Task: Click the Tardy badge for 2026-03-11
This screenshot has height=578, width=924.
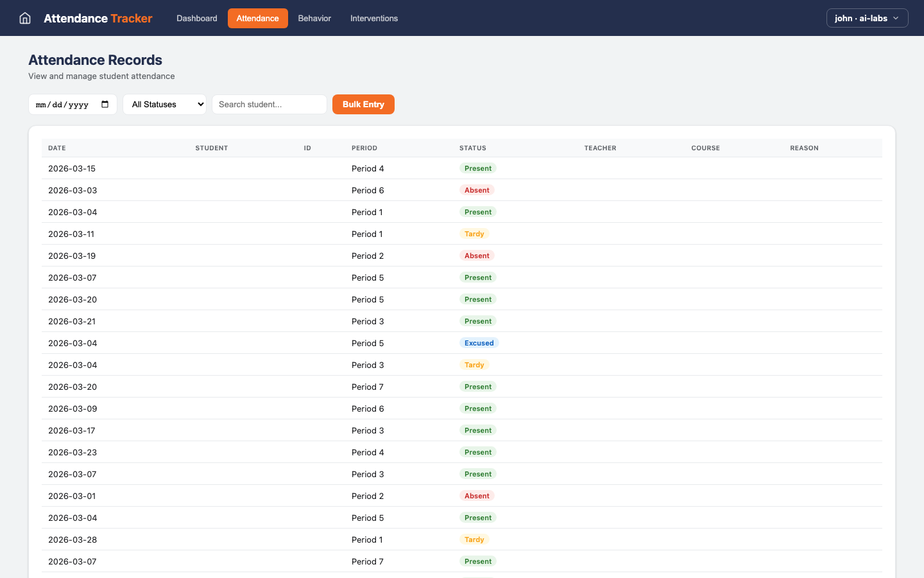Action: (x=474, y=234)
